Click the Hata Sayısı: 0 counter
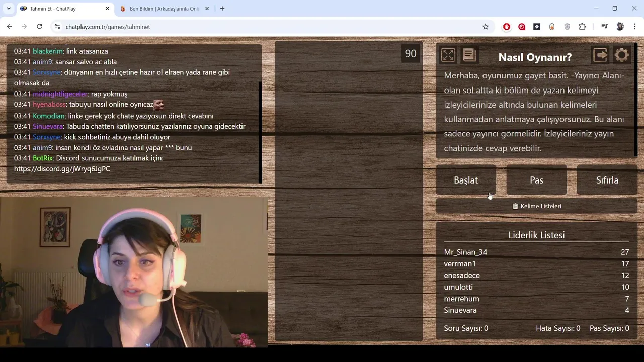Image resolution: width=644 pixels, height=362 pixels. coord(558,328)
